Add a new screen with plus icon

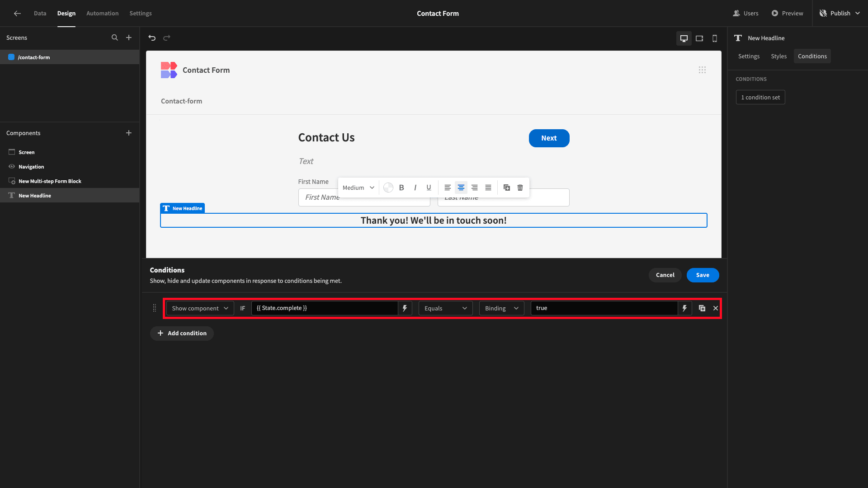click(129, 38)
